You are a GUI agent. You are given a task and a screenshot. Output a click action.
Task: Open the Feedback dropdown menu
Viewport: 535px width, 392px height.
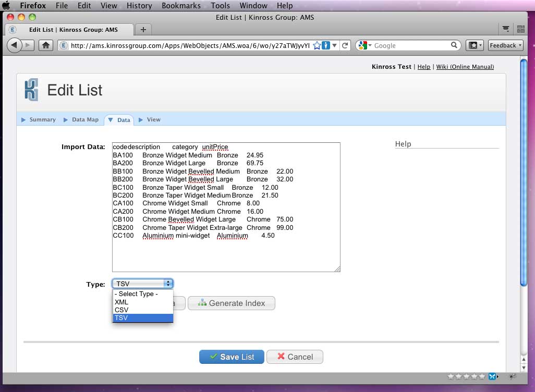tap(504, 45)
